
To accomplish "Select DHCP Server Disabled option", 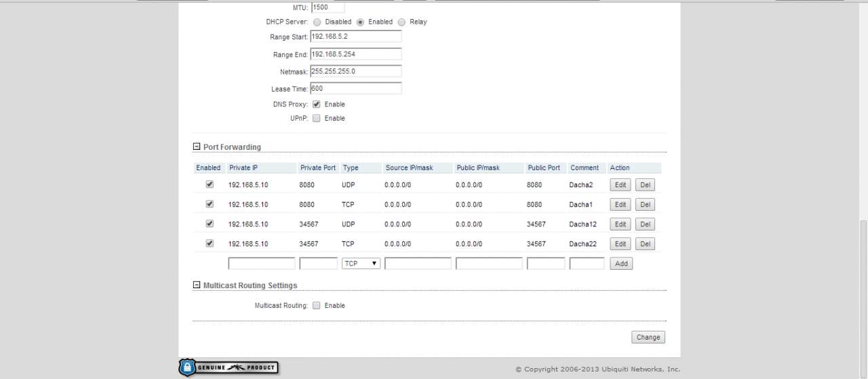I will point(317,22).
